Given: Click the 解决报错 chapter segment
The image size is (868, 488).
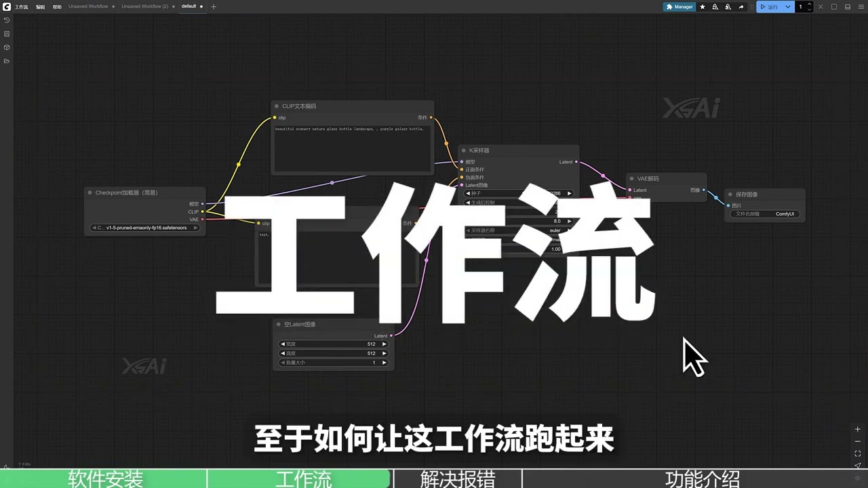Looking at the screenshot, I should click(x=458, y=479).
